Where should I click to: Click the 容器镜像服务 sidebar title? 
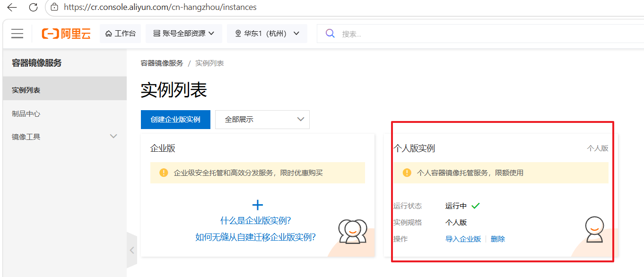tap(37, 63)
